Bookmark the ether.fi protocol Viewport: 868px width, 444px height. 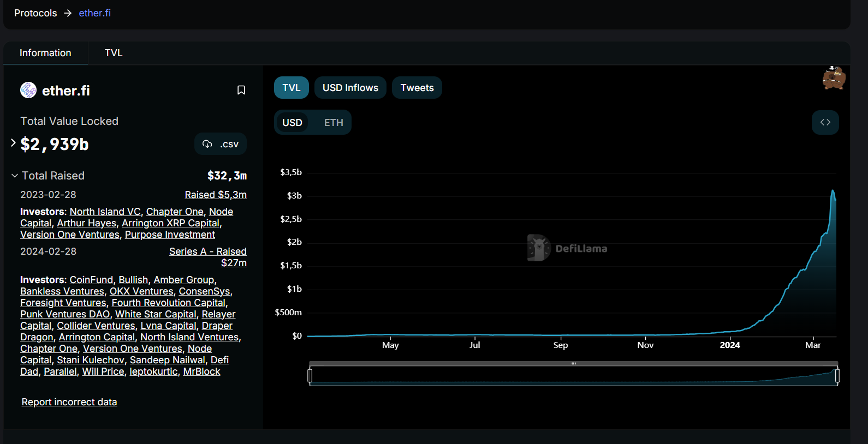[241, 90]
